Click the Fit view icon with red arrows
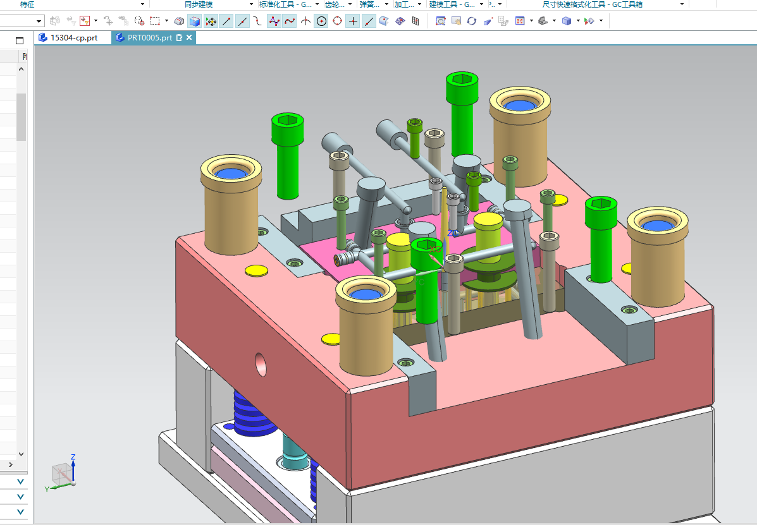The image size is (757, 532). (x=520, y=21)
